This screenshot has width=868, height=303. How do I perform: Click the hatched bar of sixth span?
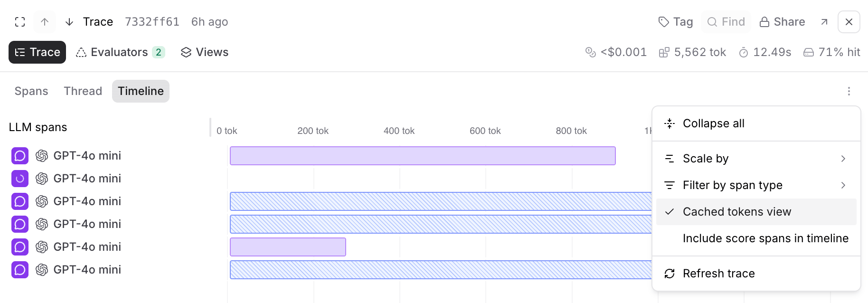point(441,270)
